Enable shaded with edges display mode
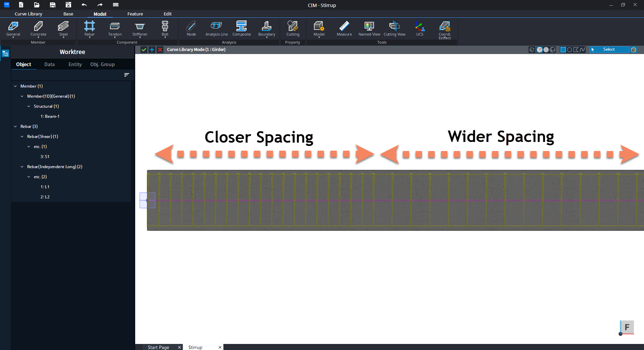 (540, 50)
